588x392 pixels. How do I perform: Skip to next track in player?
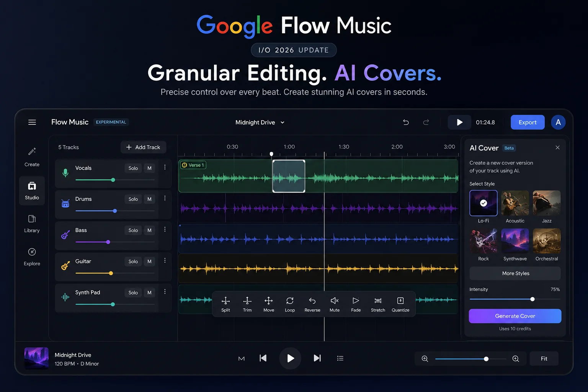pos(317,358)
